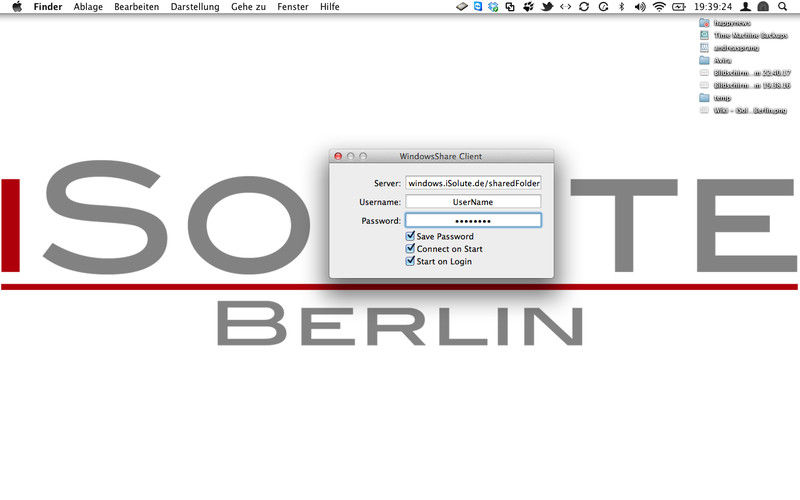
Task: Uncheck the Connect on Start checkbox
Action: [x=410, y=248]
